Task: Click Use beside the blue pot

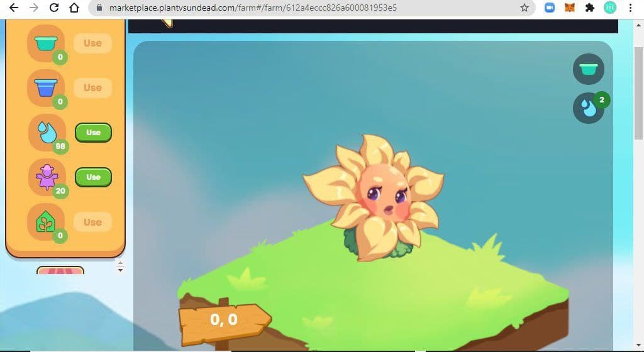Action: click(93, 88)
